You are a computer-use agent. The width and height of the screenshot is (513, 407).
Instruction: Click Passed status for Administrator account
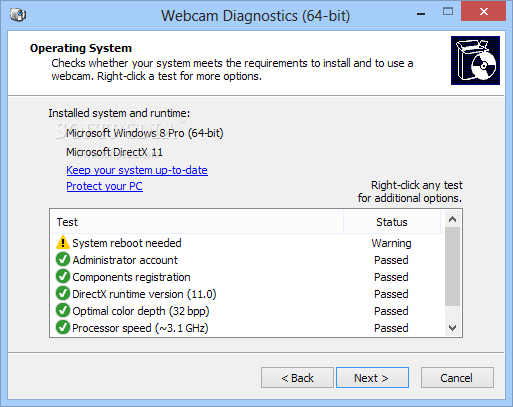pos(391,260)
